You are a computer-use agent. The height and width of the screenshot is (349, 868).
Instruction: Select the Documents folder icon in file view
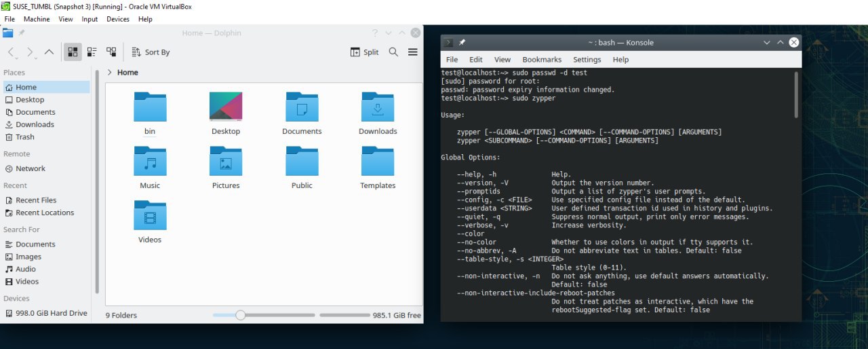tap(302, 107)
